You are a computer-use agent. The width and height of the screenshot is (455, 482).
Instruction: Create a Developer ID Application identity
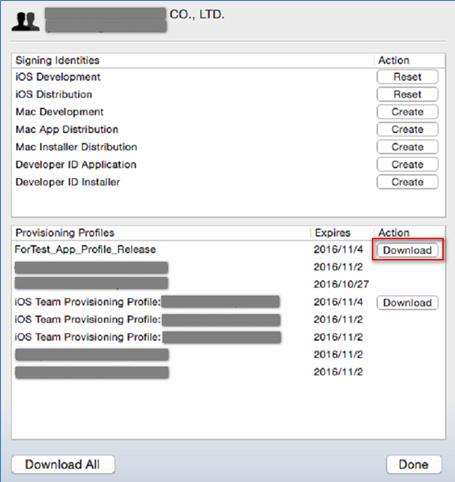click(x=407, y=164)
